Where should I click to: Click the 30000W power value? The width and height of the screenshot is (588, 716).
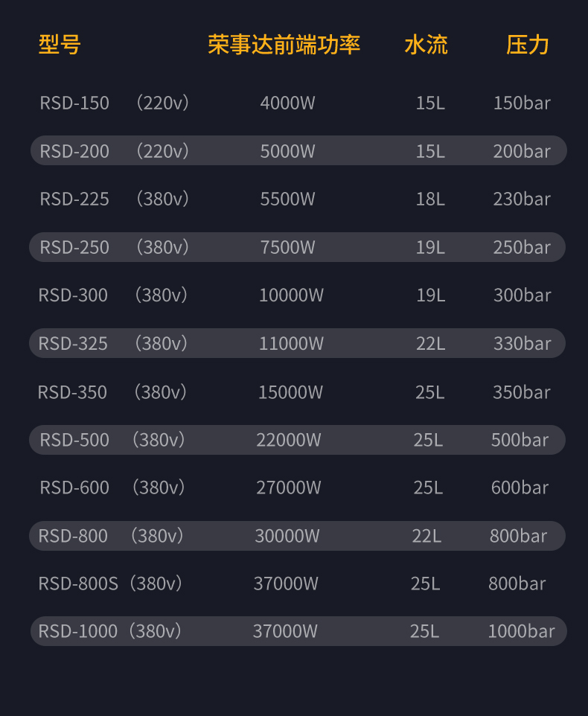[x=287, y=536]
